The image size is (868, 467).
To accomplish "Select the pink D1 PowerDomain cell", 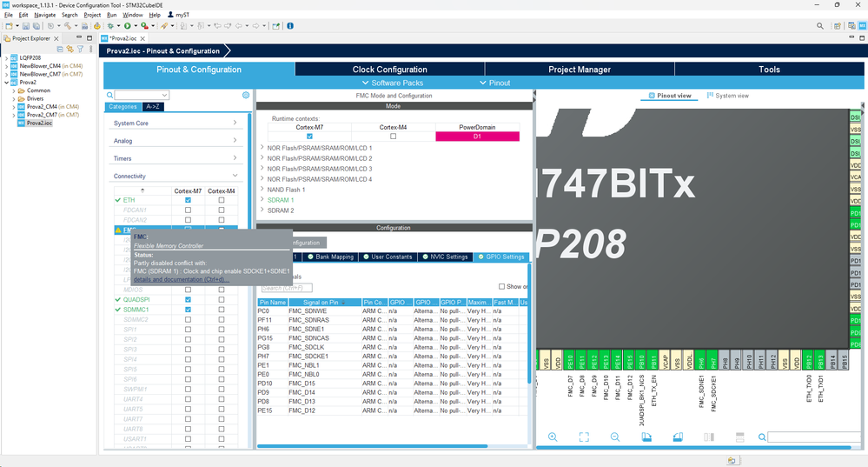I will pos(477,137).
